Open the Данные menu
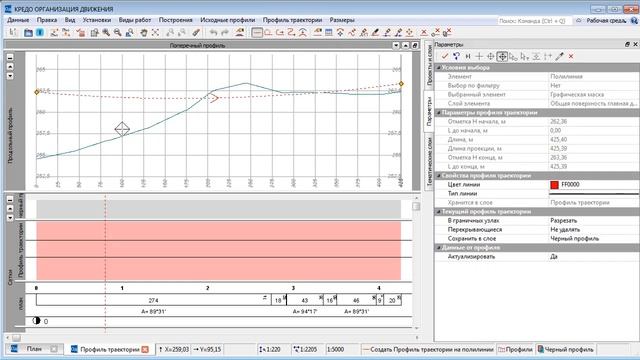The height and width of the screenshot is (360, 640). point(18,20)
